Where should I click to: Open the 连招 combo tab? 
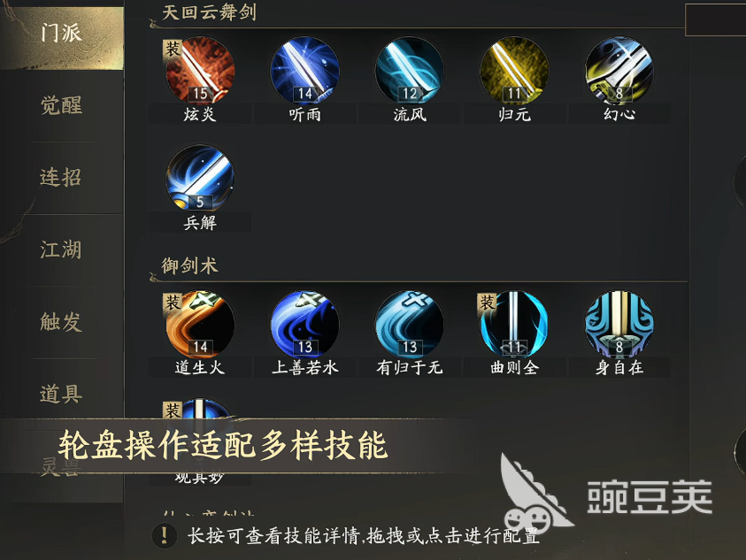point(62,178)
